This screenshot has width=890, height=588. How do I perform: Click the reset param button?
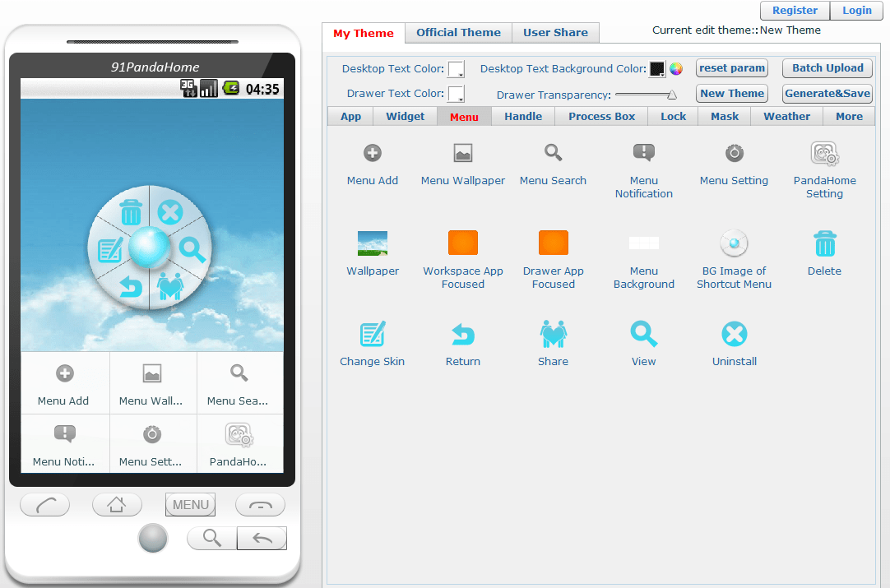(731, 68)
